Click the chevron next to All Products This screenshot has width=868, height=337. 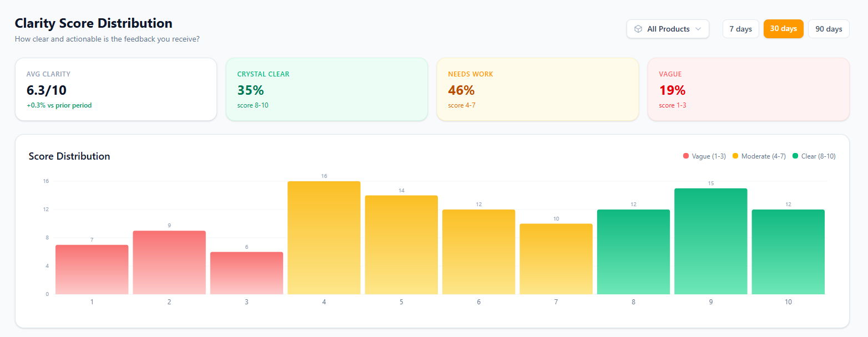[698, 29]
